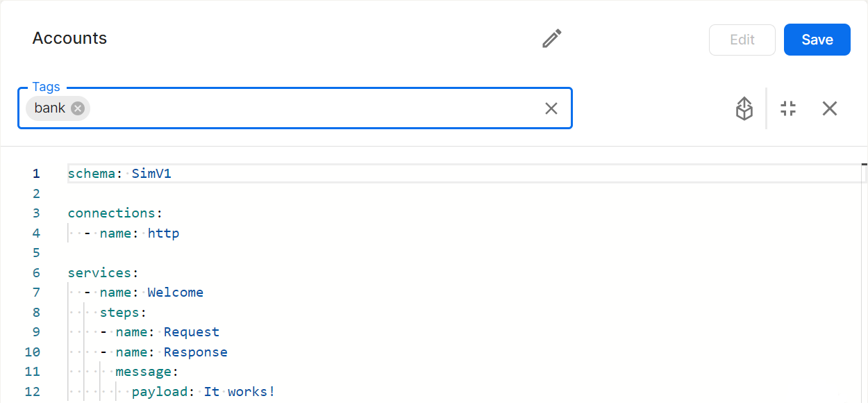
Task: Click the "http" connection name value
Action: click(x=163, y=233)
